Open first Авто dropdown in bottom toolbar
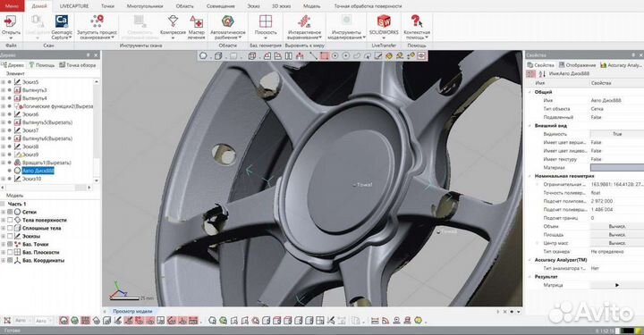644x335 pixels. click(23, 321)
